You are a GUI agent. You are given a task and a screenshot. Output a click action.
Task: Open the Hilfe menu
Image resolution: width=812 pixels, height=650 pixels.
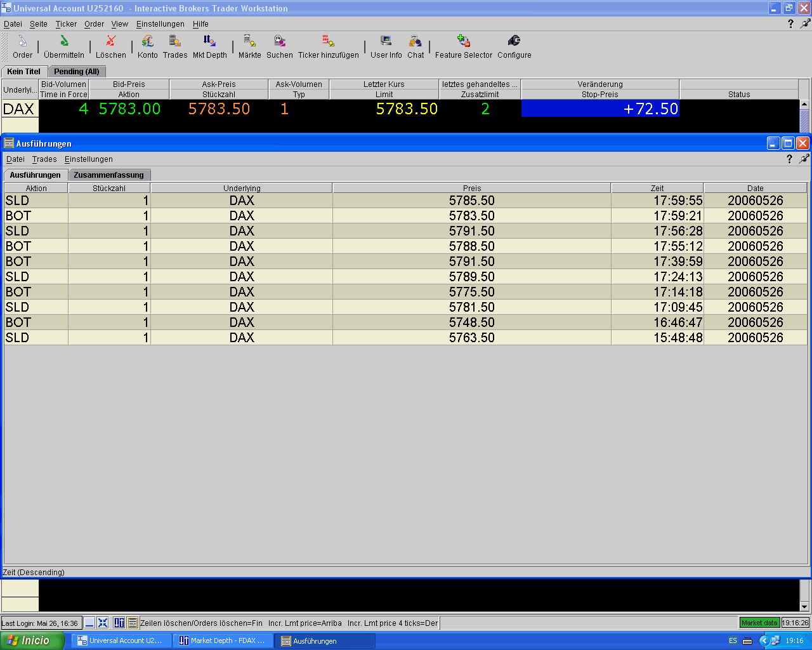click(x=200, y=24)
